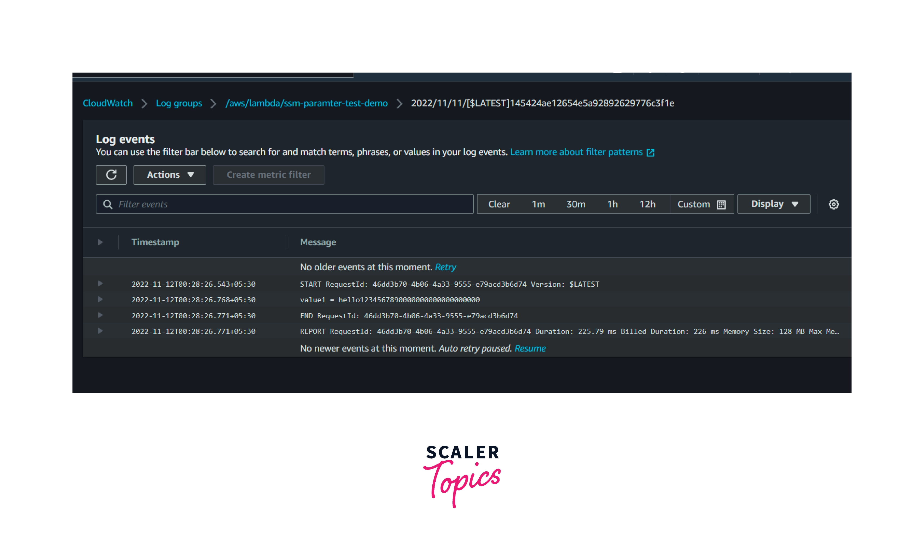The image size is (924, 560).
Task: Open the Display dropdown menu
Action: pyautogui.click(x=774, y=204)
